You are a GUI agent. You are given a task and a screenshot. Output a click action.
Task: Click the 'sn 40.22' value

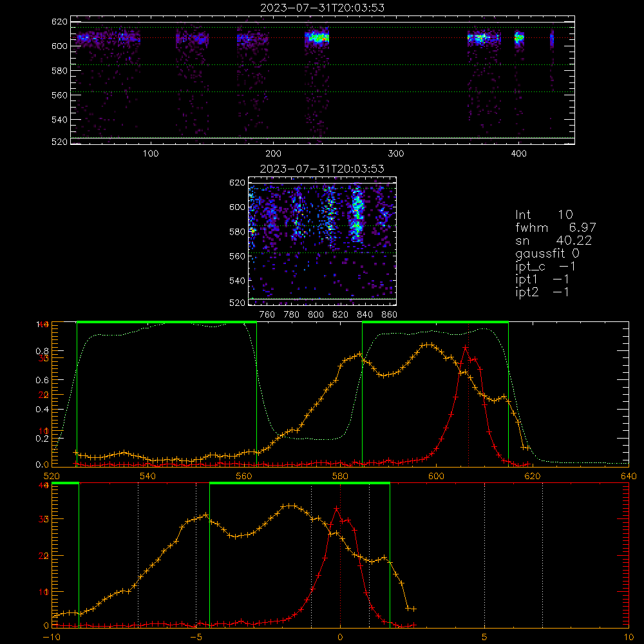pos(554,240)
